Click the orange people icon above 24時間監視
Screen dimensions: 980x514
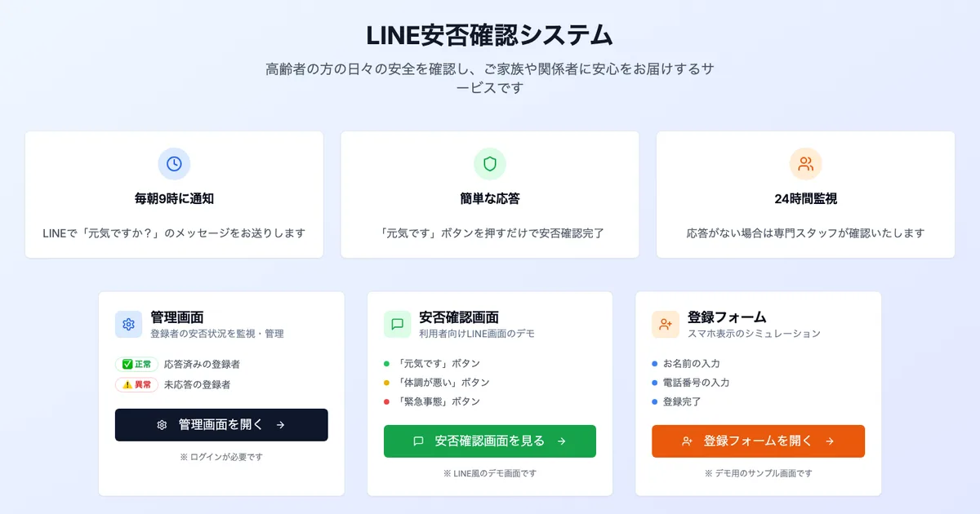point(805,164)
